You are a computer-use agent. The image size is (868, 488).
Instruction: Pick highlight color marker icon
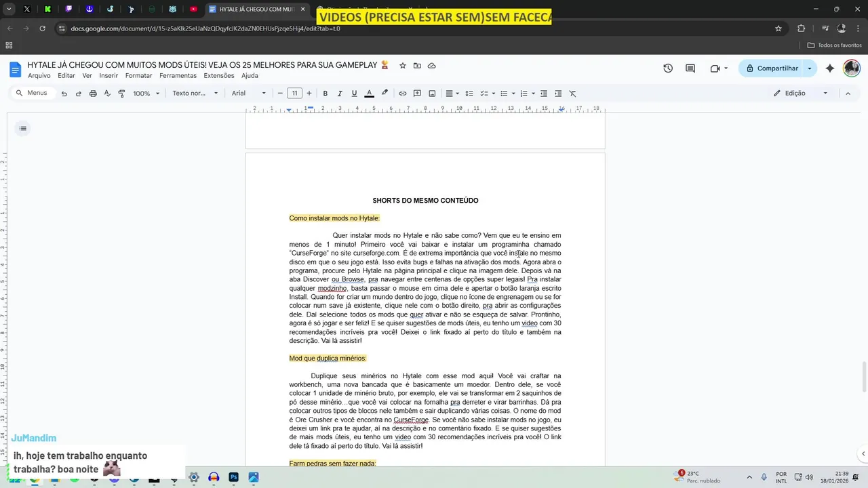tap(384, 94)
